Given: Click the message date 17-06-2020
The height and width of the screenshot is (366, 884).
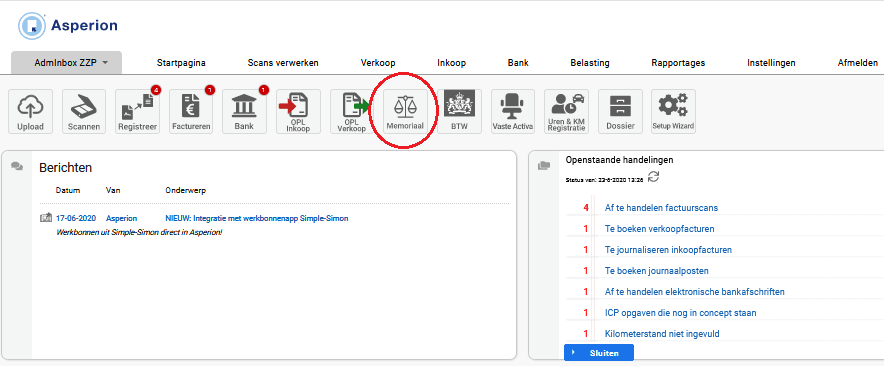Looking at the screenshot, I should 76,218.
